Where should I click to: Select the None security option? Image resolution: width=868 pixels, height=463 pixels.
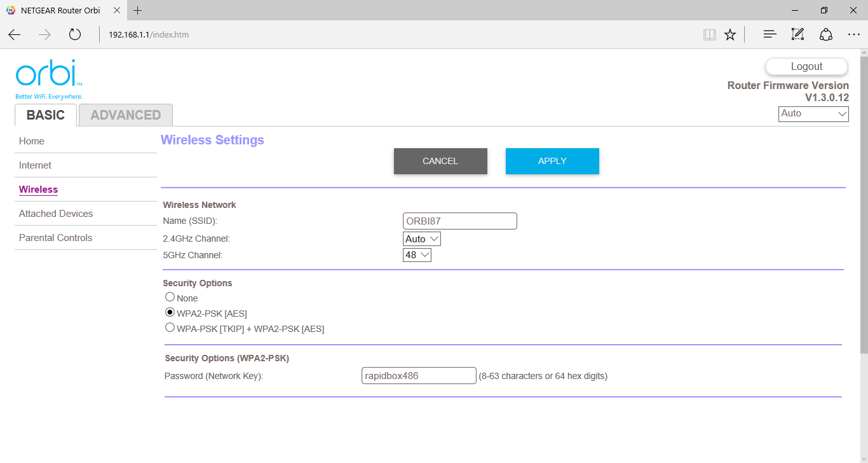coord(170,297)
